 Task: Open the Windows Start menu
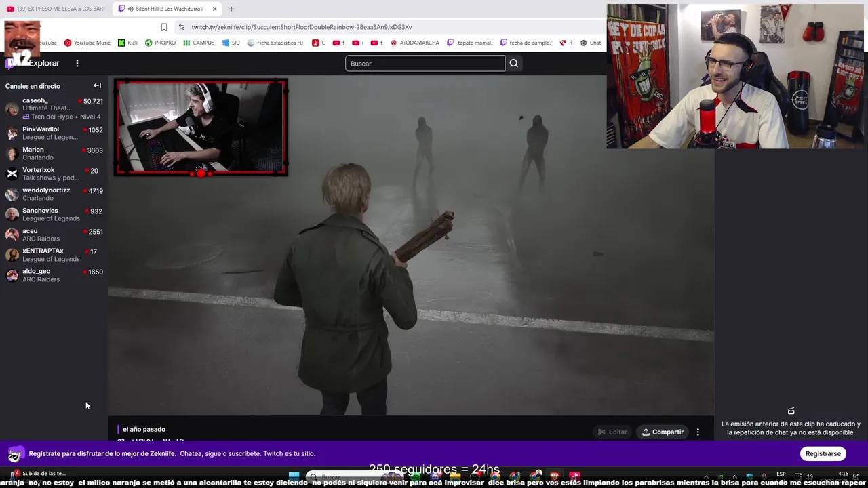click(294, 476)
